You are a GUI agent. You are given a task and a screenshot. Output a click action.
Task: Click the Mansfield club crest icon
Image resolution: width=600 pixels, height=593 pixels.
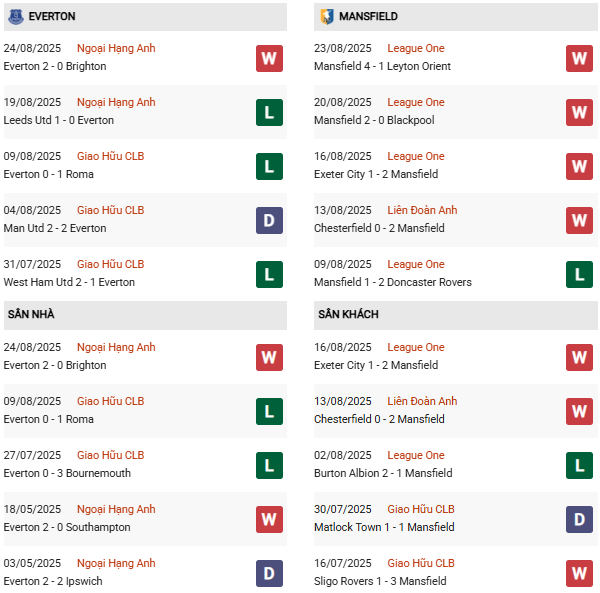pos(327,17)
